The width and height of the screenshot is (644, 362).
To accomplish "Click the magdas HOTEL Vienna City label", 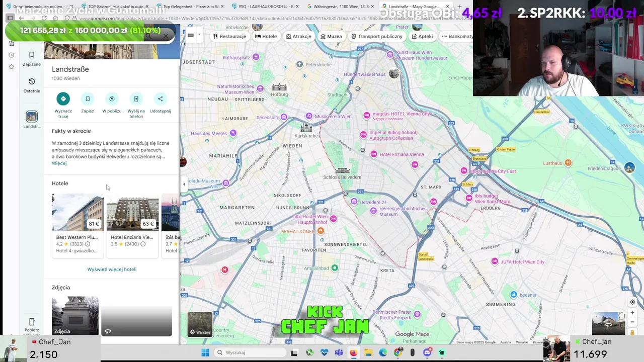I will click(x=401, y=114).
